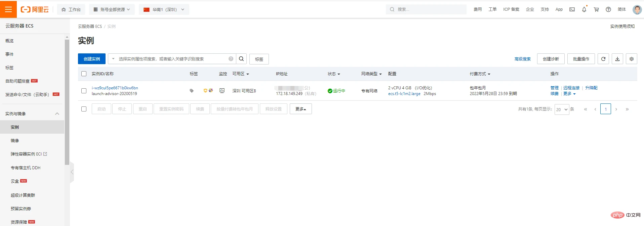Open the 费用 menu
Viewport: 644px width, 226px height.
(478, 9)
